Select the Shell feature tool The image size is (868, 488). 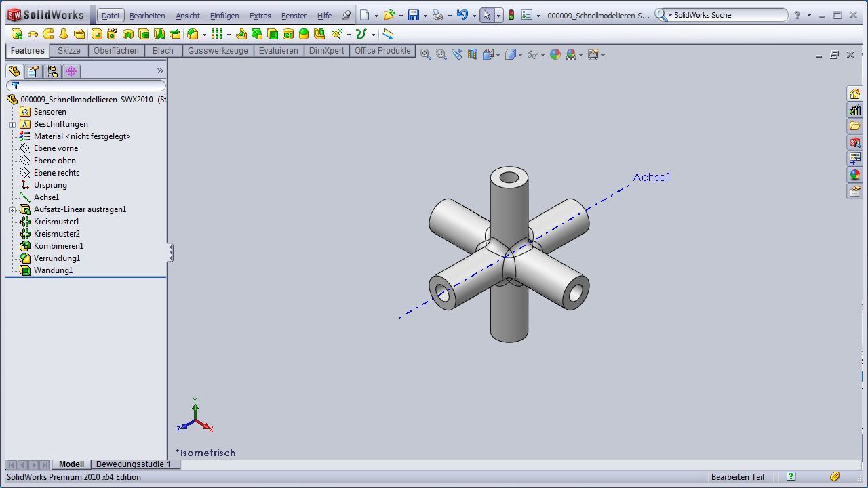[x=273, y=34]
